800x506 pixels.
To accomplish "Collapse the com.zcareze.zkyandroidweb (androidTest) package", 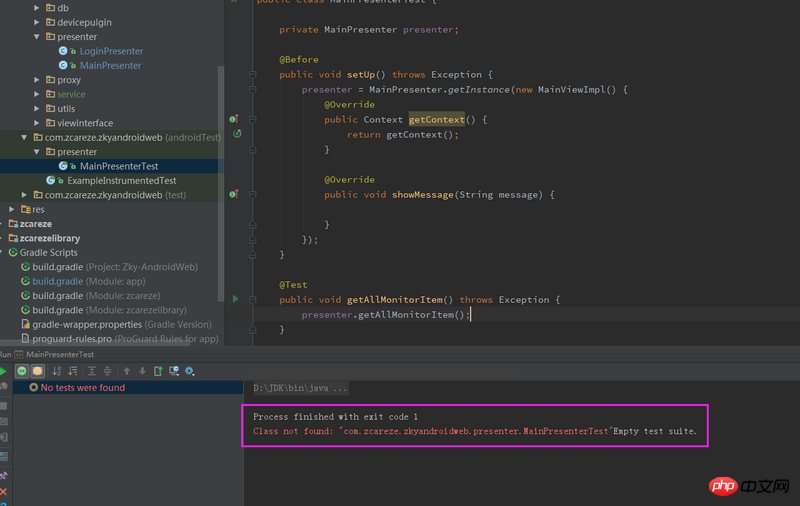I will 24,137.
